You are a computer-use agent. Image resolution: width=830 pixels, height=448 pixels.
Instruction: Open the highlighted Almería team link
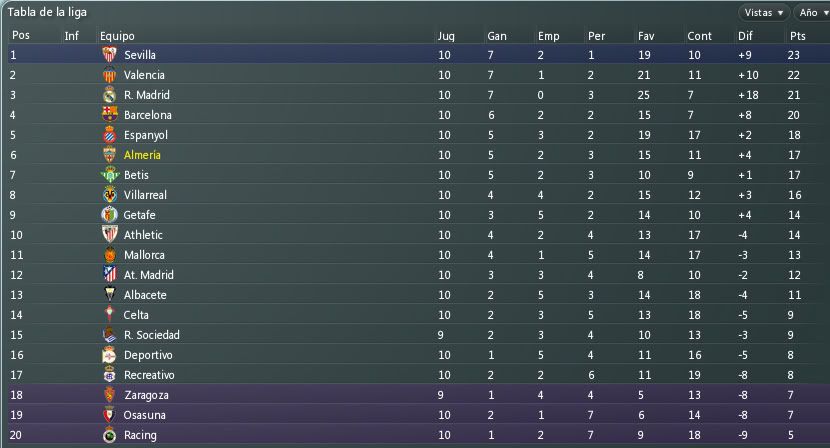pyautogui.click(x=142, y=155)
